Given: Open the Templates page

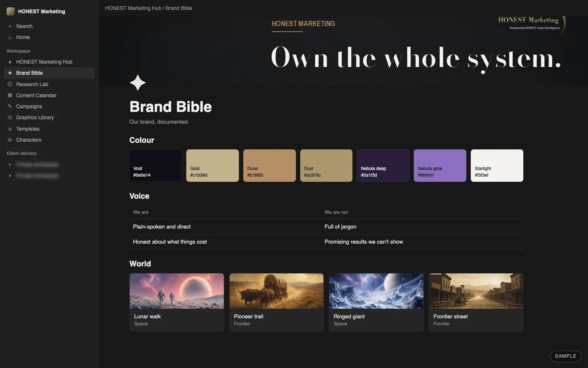Looking at the screenshot, I should (49, 129).
